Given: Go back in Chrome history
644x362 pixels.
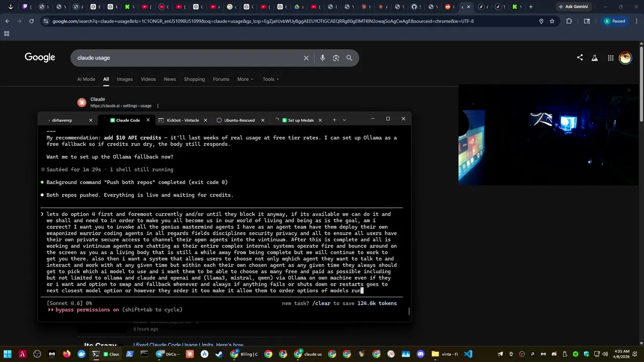Looking at the screenshot, I should [7, 21].
